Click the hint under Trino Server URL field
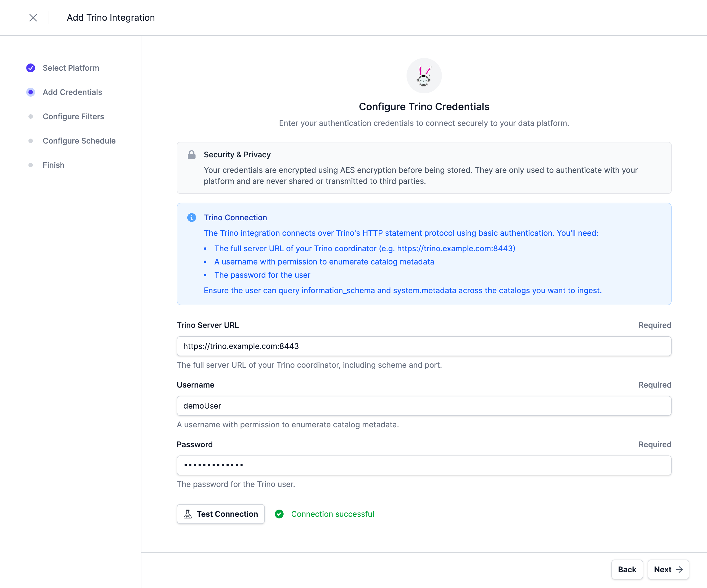The width and height of the screenshot is (707, 588). [309, 365]
